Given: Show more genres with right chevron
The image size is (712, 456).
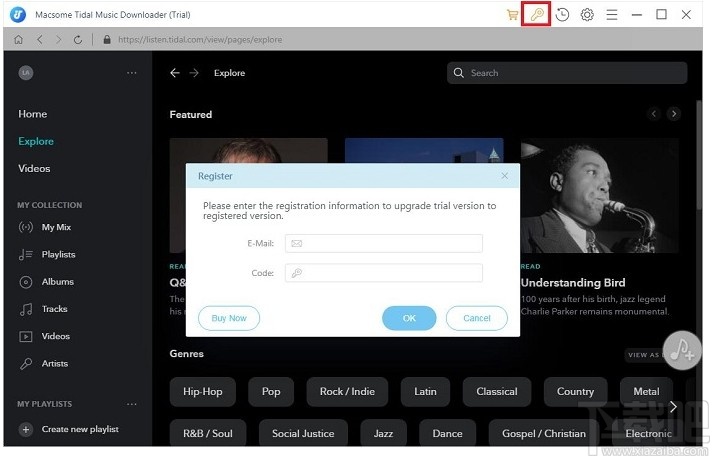Looking at the screenshot, I should pos(673,407).
